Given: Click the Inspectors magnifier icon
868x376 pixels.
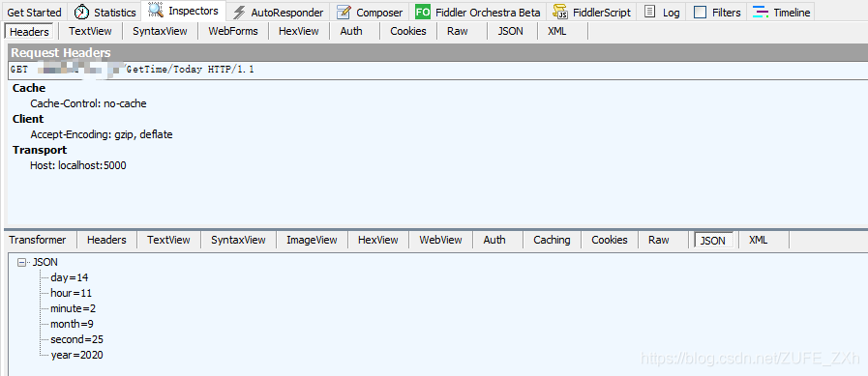Looking at the screenshot, I should click(x=156, y=10).
